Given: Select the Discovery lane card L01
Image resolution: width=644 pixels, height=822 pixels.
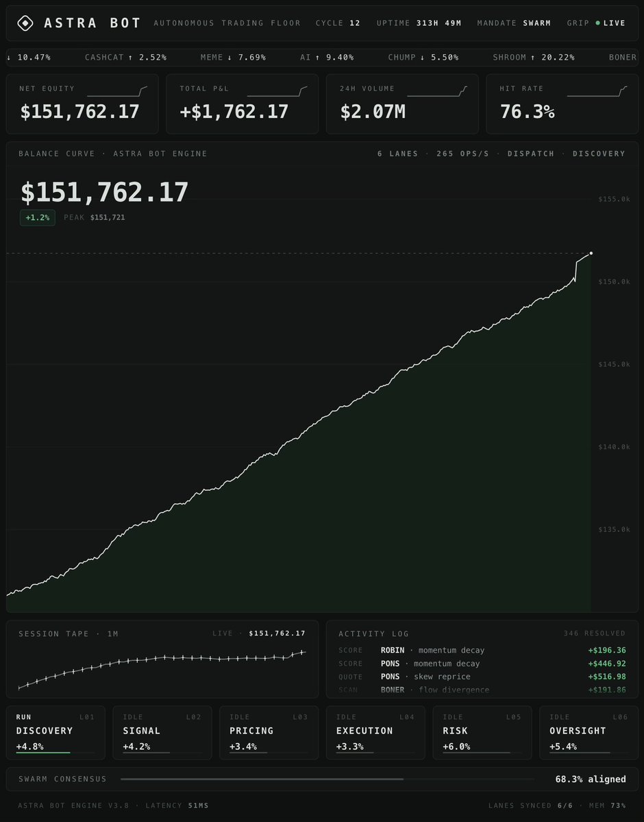Looking at the screenshot, I should pyautogui.click(x=55, y=732).
